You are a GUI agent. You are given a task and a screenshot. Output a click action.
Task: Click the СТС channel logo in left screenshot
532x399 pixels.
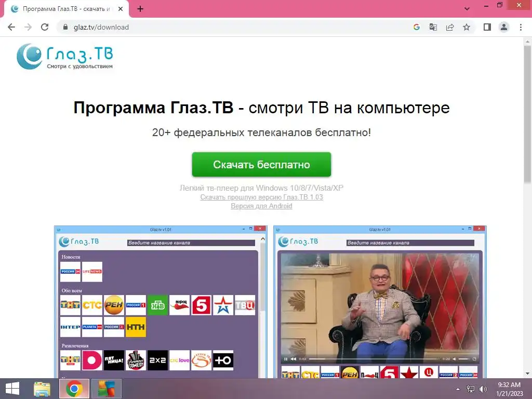[x=92, y=305]
